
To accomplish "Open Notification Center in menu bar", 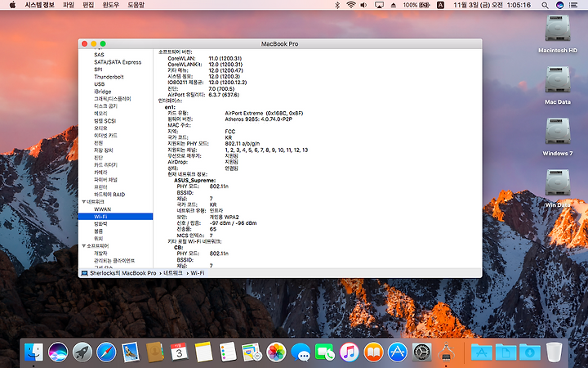I will coord(573,5).
